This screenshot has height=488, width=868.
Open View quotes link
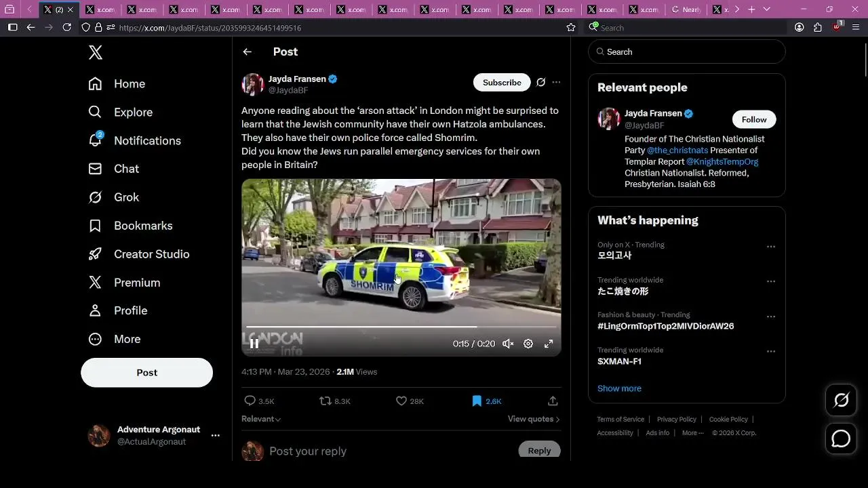tap(534, 419)
